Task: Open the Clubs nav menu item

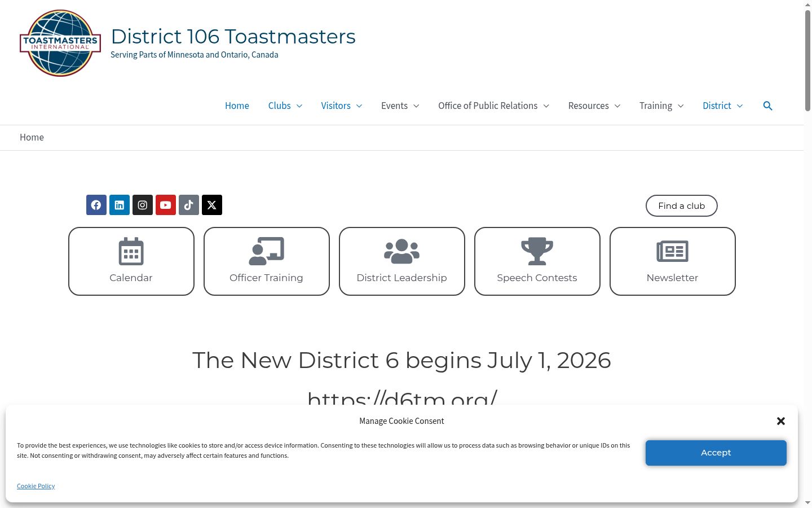Action: click(280, 106)
